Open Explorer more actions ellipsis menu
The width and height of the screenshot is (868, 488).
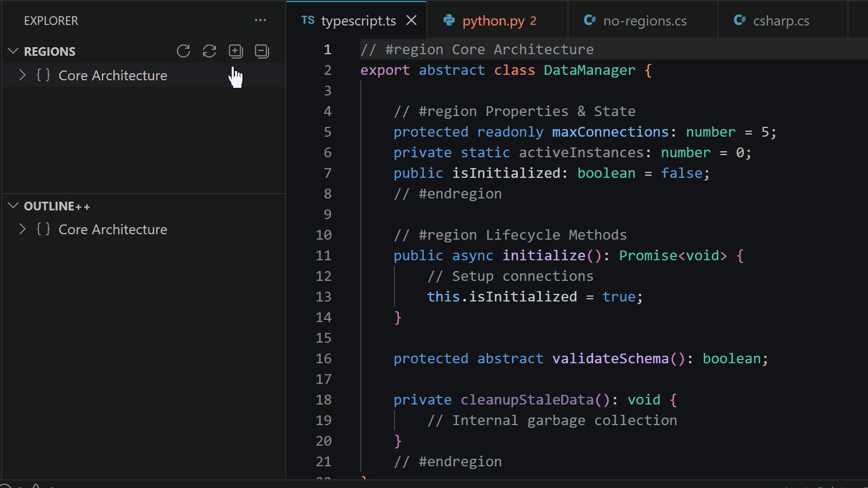[x=260, y=21]
